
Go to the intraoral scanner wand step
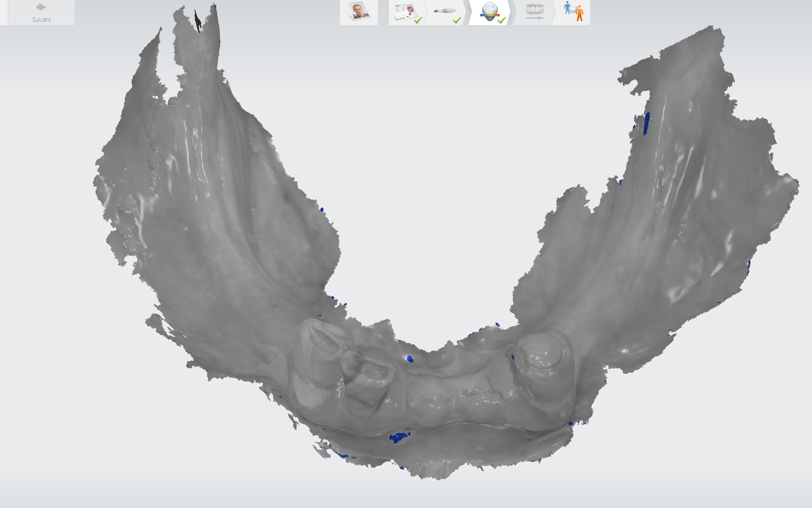tap(446, 12)
